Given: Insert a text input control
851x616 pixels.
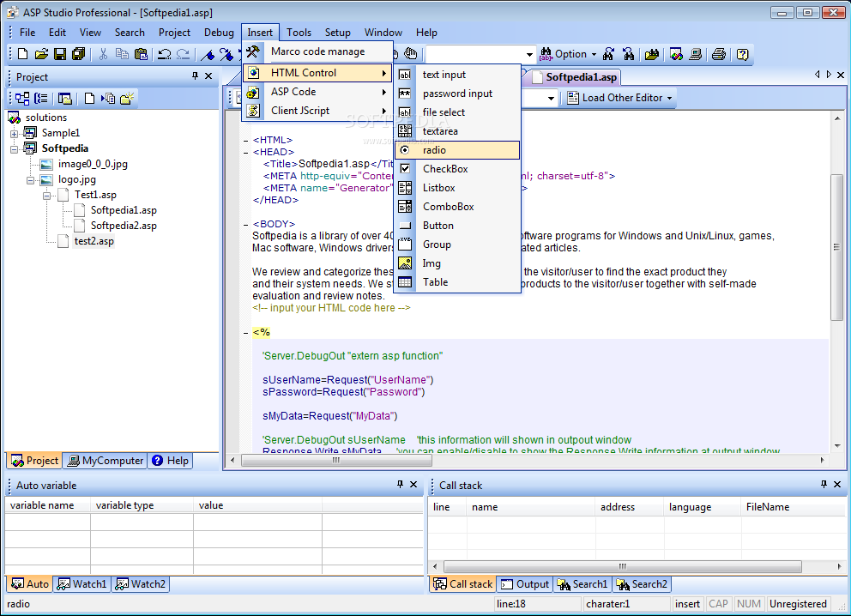Looking at the screenshot, I should coord(457,75).
